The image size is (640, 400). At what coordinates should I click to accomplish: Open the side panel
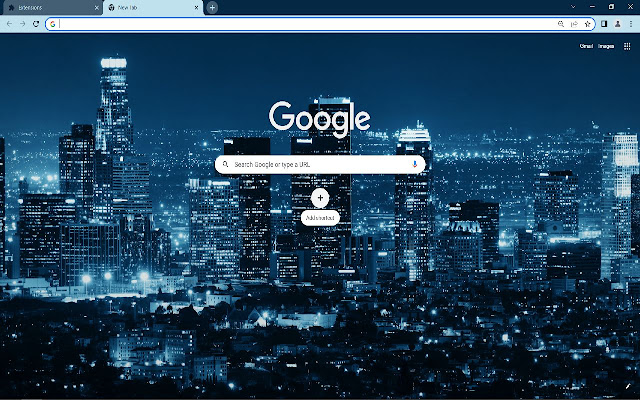coord(604,24)
